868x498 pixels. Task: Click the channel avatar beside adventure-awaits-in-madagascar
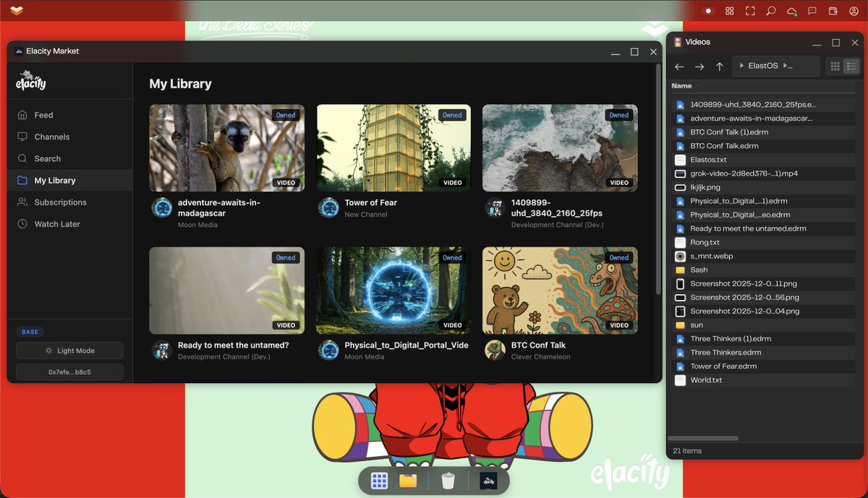[161, 207]
